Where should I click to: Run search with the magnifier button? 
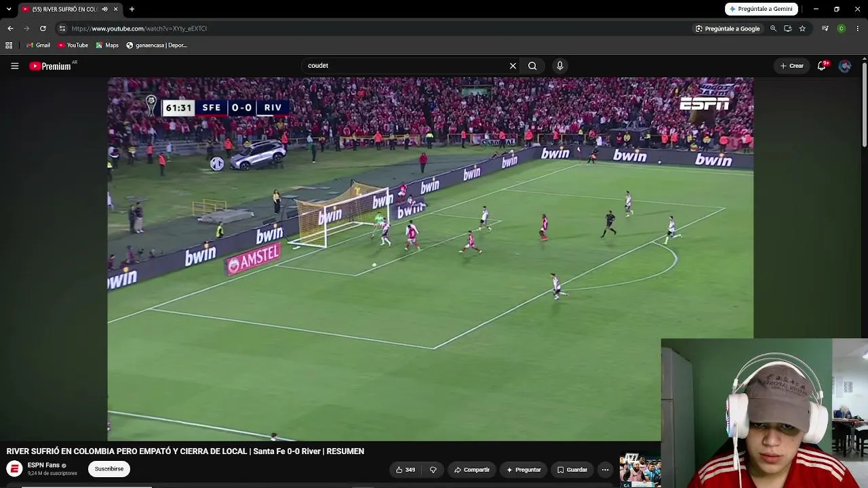tap(532, 66)
